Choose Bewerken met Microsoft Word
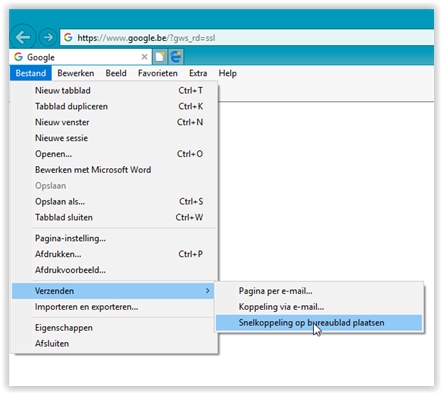This screenshot has width=442, height=394. coord(115,170)
